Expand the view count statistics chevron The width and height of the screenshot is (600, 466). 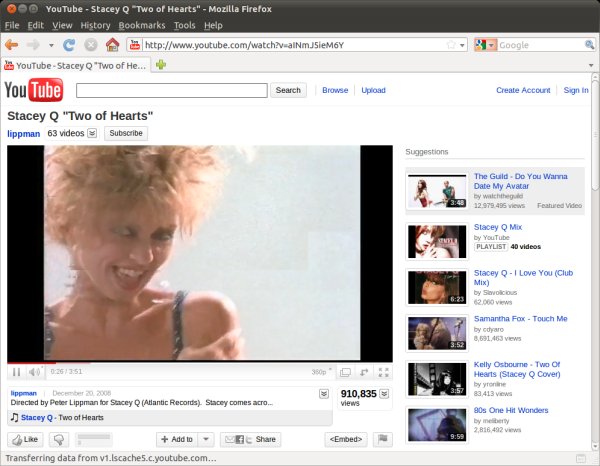(385, 394)
